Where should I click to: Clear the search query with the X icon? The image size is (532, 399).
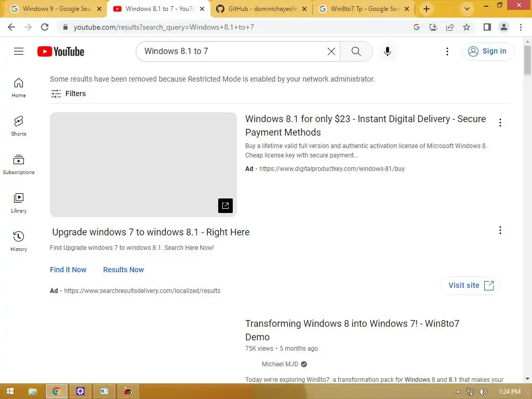331,51
